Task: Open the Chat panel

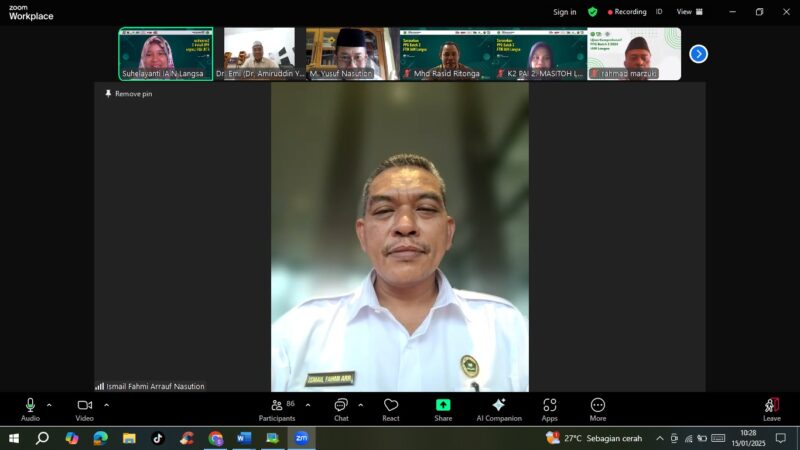Action: pos(341,408)
